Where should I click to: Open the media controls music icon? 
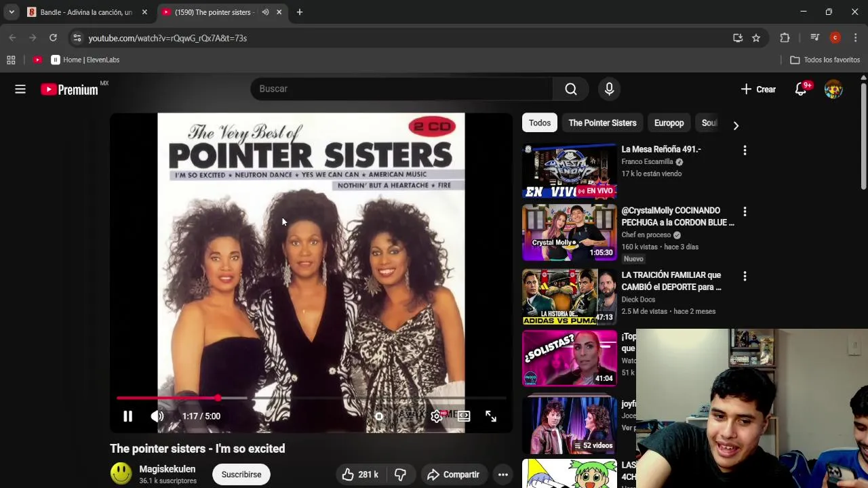point(815,38)
